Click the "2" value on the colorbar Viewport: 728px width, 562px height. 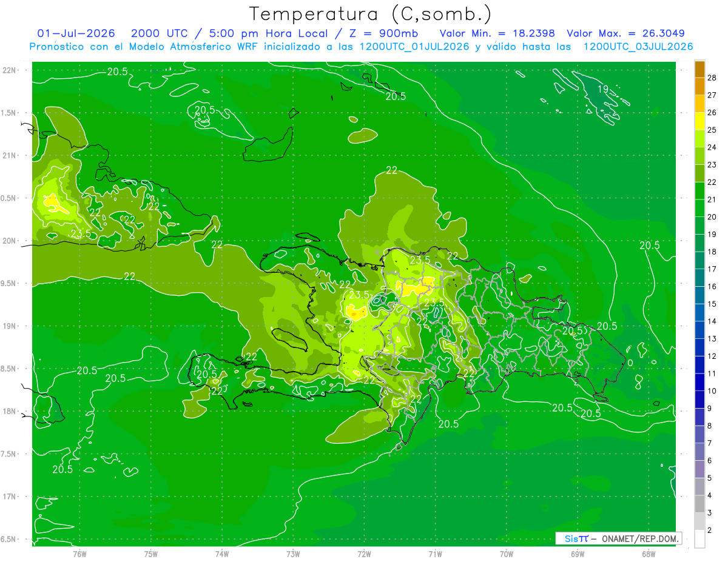710,530
